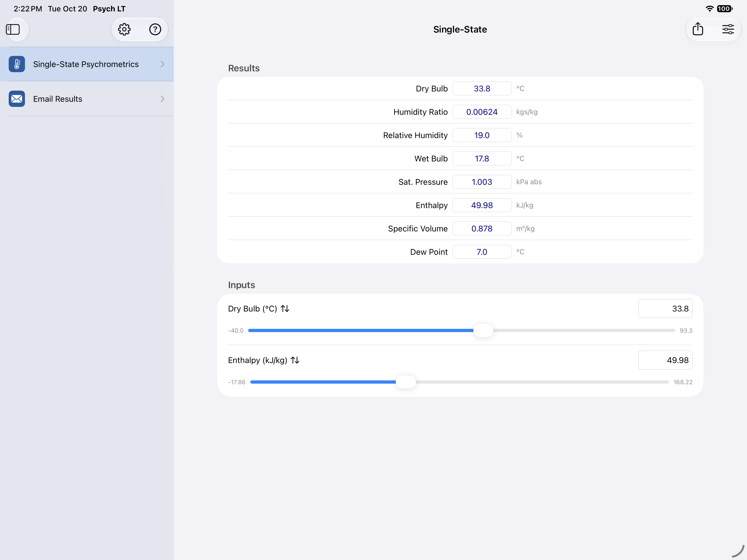This screenshot has width=747, height=560.
Task: Expand Single-State Psychrometrics chevron
Action: pyautogui.click(x=162, y=64)
